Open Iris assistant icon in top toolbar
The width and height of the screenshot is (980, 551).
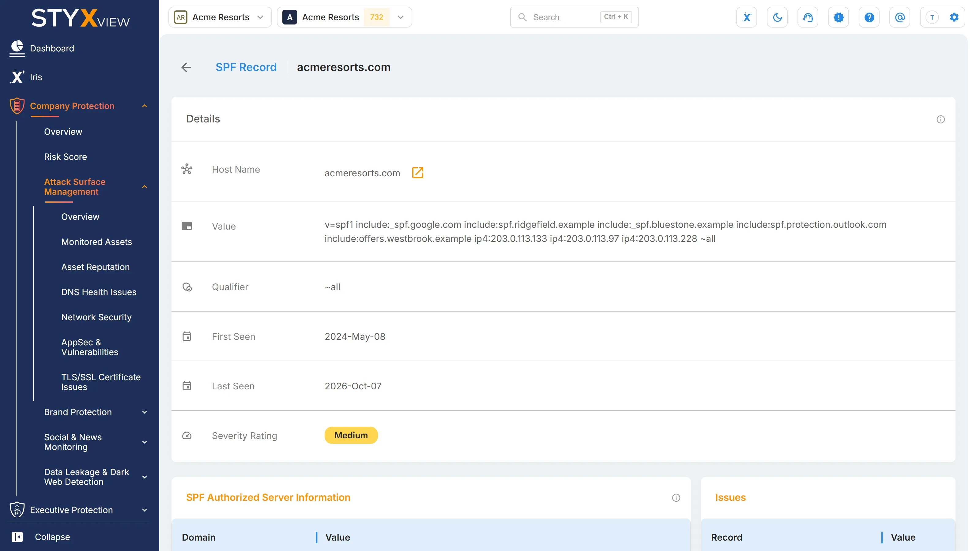(746, 17)
